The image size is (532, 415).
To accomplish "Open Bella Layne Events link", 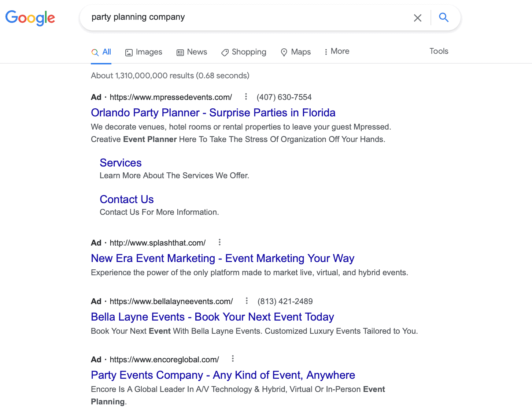I will coord(213,317).
